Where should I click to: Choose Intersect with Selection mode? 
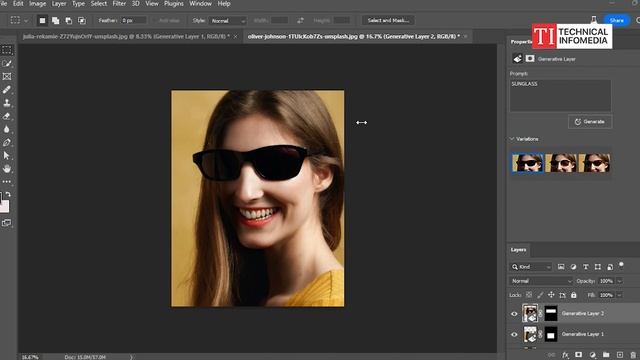pos(82,20)
